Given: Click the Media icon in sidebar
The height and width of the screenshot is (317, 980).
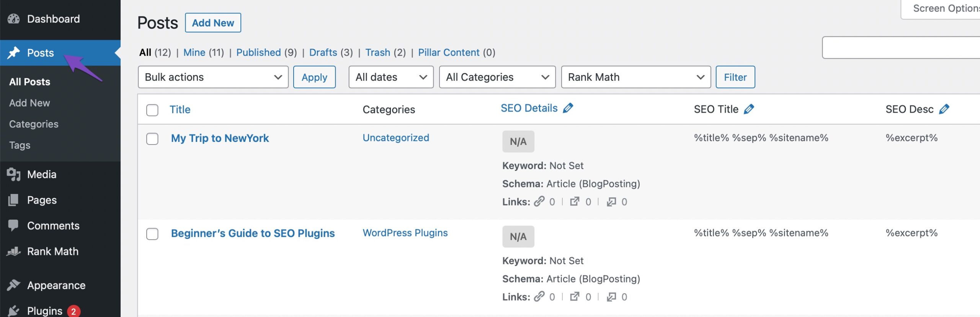Looking at the screenshot, I should tap(13, 174).
